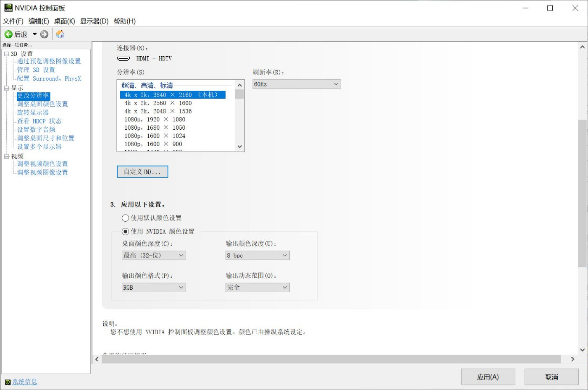
Task: Open the Home icon in toolbar
Action: pos(60,34)
